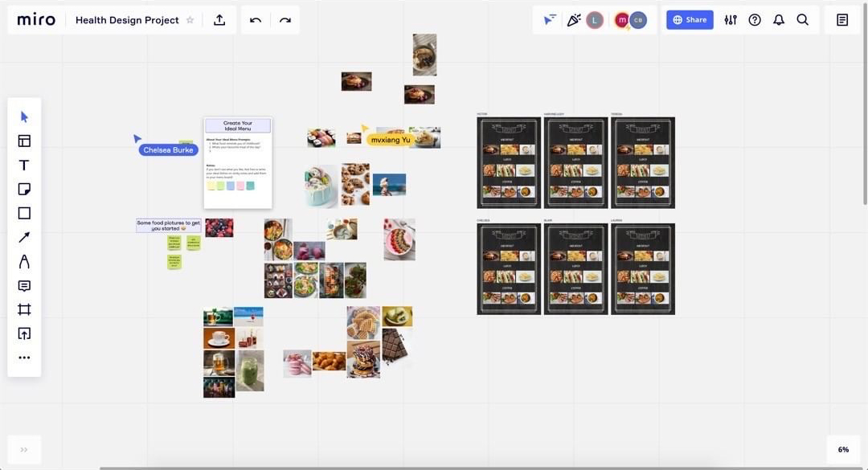Click the L user avatar
The width and height of the screenshot is (868, 470).
pos(595,20)
